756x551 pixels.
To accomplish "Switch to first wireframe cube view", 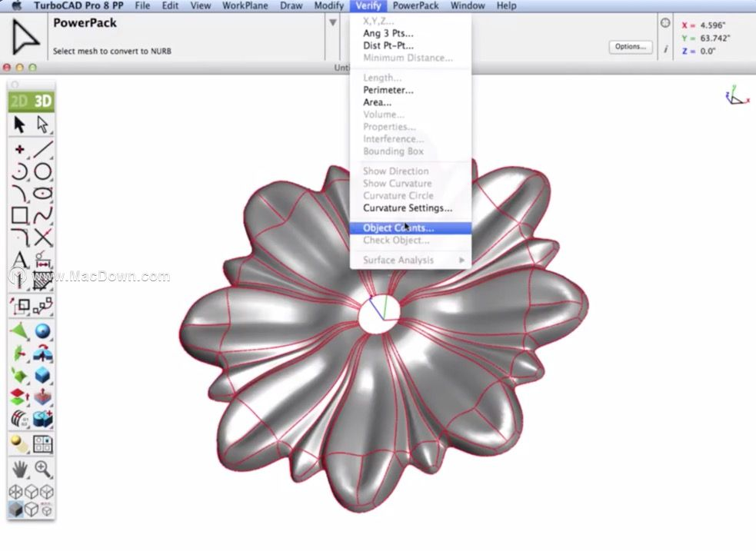I will 16,492.
